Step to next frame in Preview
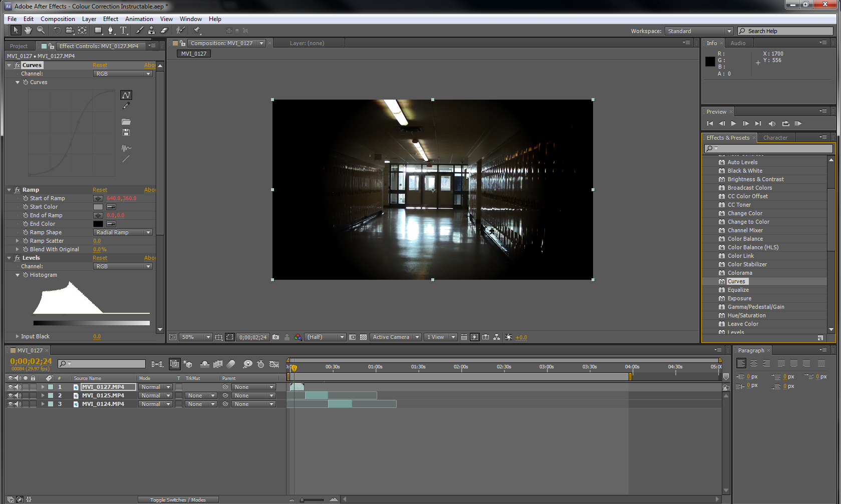 point(746,124)
